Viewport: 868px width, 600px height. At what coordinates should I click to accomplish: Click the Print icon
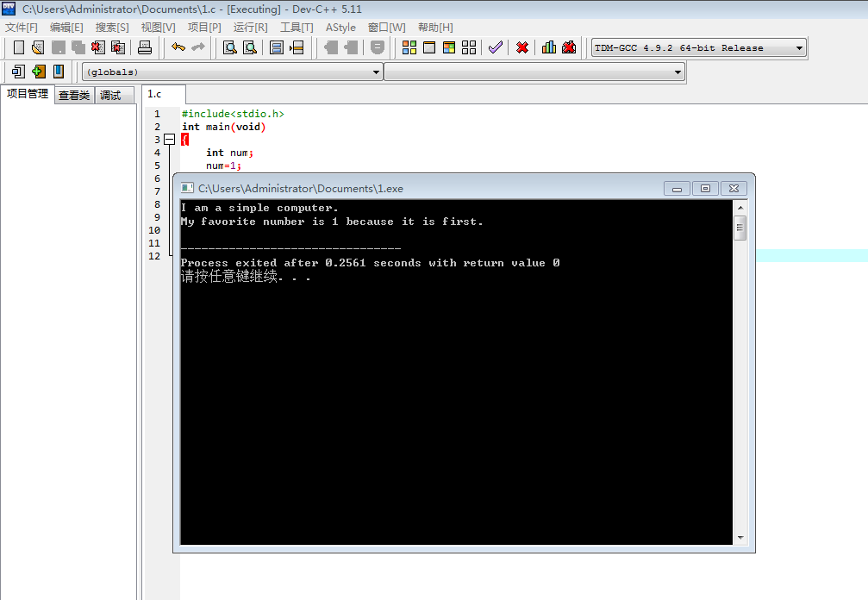pyautogui.click(x=145, y=47)
